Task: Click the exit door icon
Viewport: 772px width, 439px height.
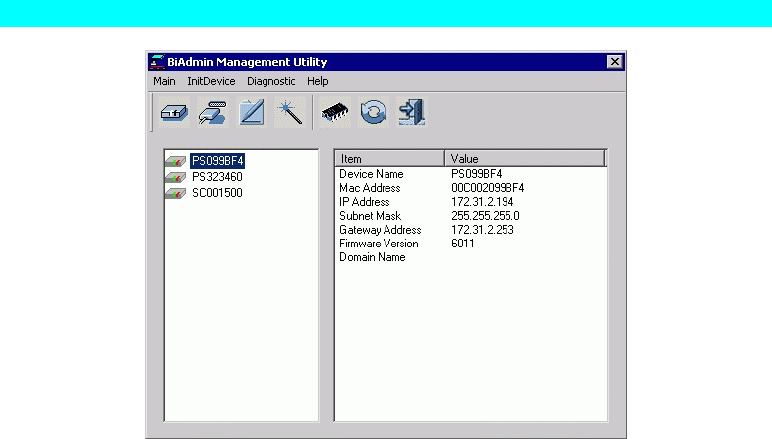Action: [412, 113]
